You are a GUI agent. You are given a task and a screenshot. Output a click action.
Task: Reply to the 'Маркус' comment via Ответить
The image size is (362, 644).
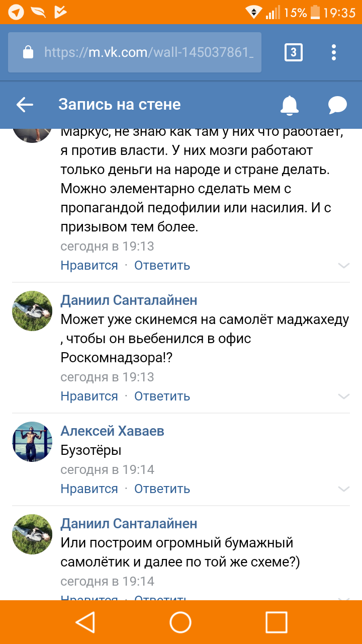tap(162, 265)
